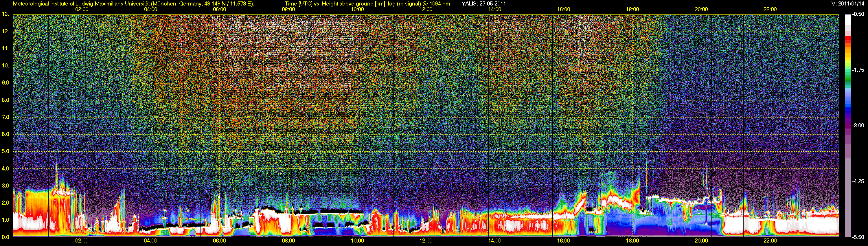Click the 6.0 height axis label
The height and width of the screenshot is (246, 868).
click(x=5, y=134)
